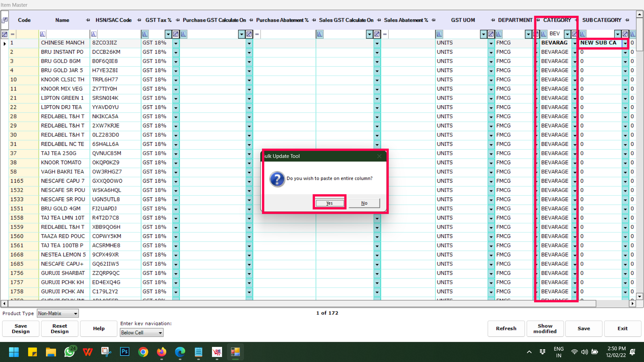Click the DEPARTMENT column header
This screenshot has height=362, width=644.
pos(515,20)
